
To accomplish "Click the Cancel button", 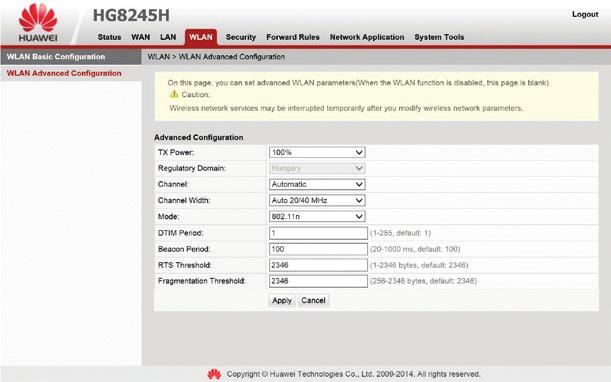I will click(x=313, y=301).
